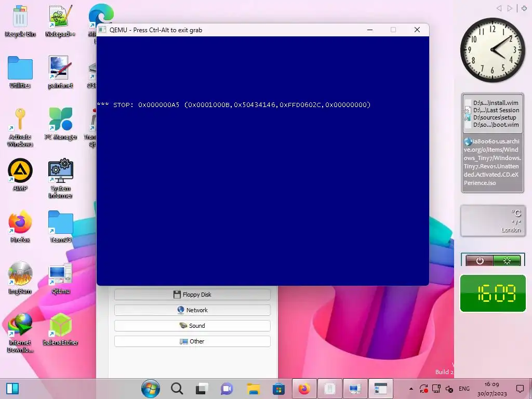Image resolution: width=532 pixels, height=399 pixels.
Task: Launch the Notepad++ desktop shortcut
Action: 60,21
